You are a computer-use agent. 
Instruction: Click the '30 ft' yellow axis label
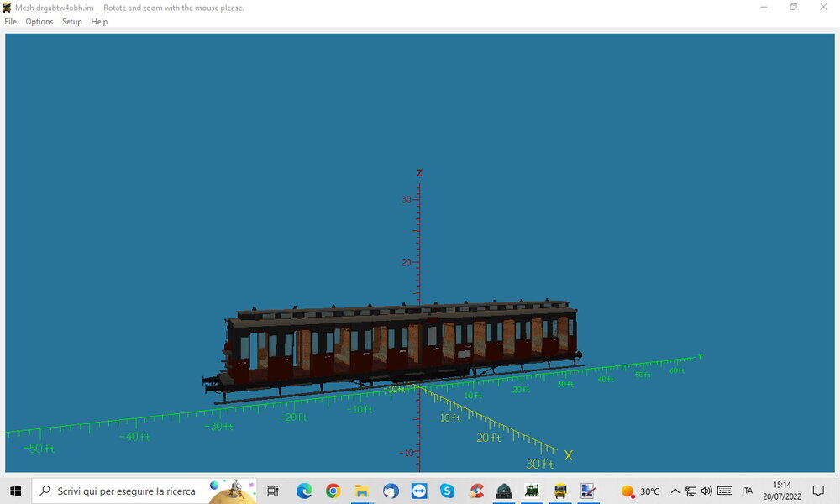click(539, 464)
